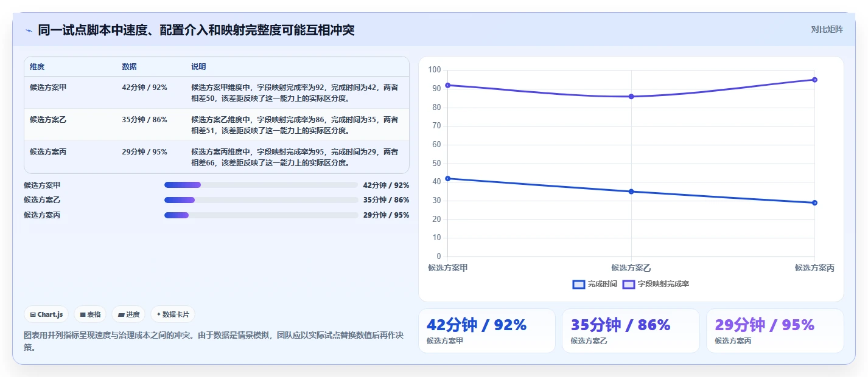Viewport: 868px width, 377px height.
Task: Click the 35分钟 / 86% data card
Action: (631, 331)
